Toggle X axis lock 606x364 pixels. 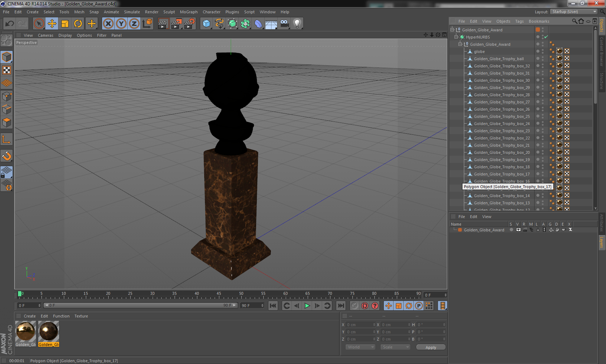(x=108, y=24)
